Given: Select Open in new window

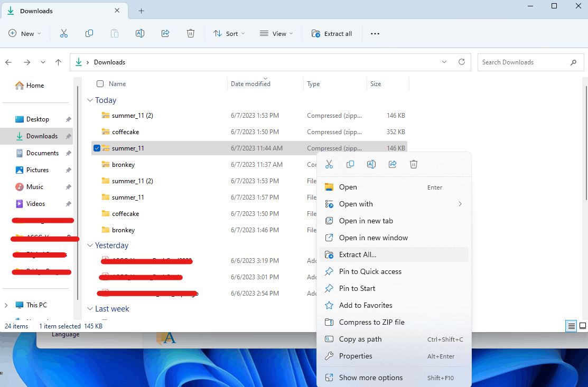Looking at the screenshot, I should pyautogui.click(x=394, y=238).
